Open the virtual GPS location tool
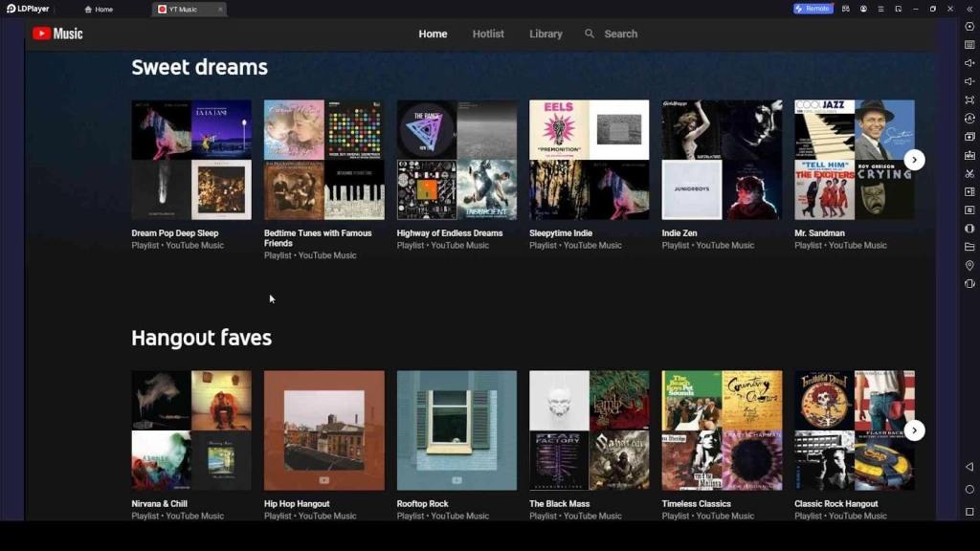Viewport: 980px width, 551px height. [x=969, y=265]
